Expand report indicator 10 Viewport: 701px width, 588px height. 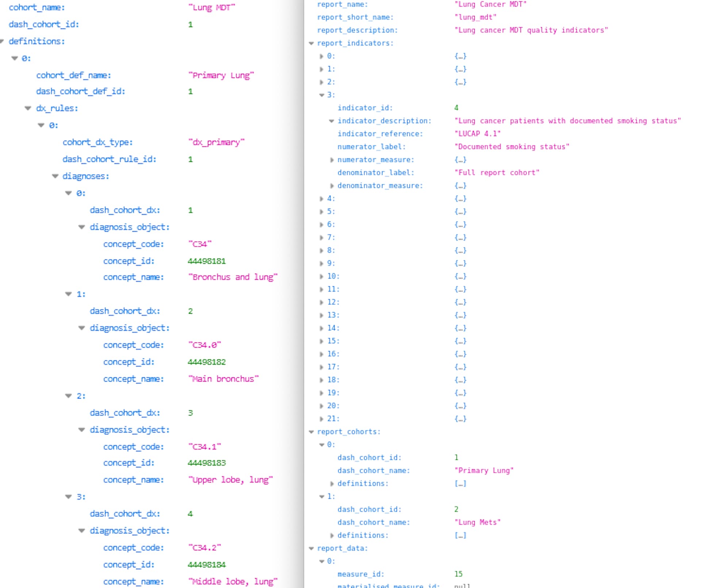point(321,276)
